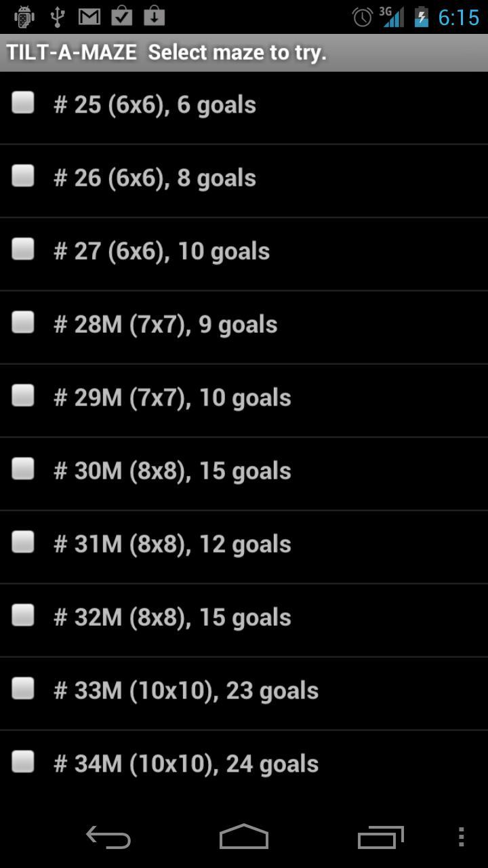Tap the battery charging icon
Viewport: 488px width, 868px height.
[x=422, y=16]
